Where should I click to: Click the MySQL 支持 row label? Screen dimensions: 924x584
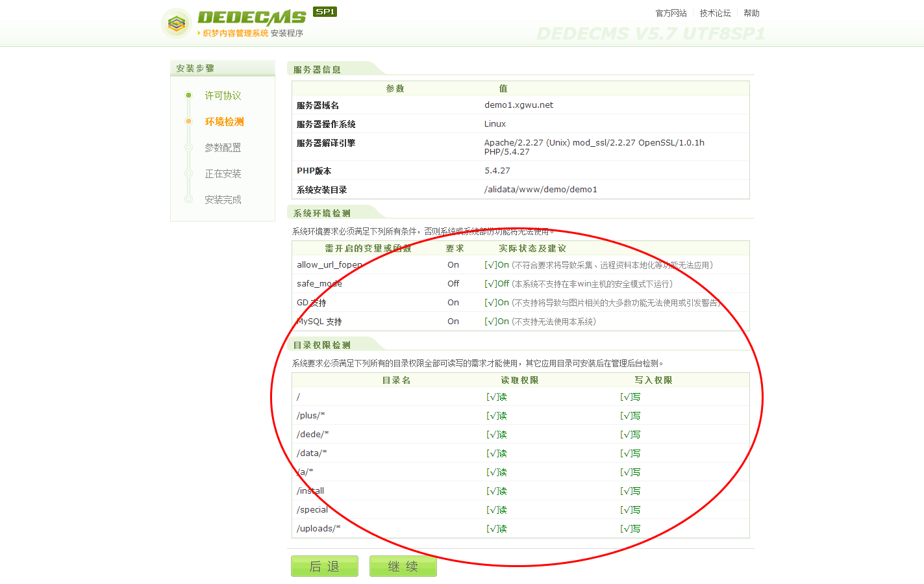[x=319, y=321]
